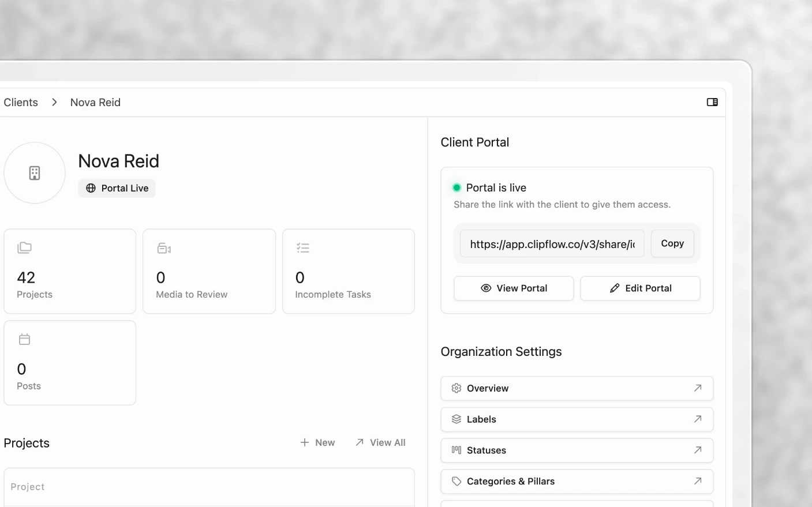812x507 pixels.
Task: Click the Posts calendar icon
Action: pos(24,339)
